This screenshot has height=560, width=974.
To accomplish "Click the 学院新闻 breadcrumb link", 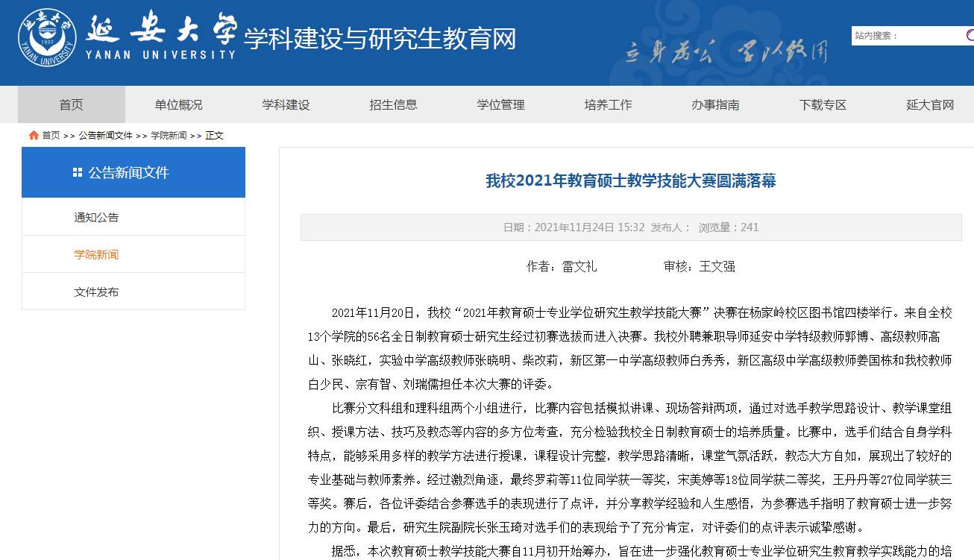I will click(169, 135).
